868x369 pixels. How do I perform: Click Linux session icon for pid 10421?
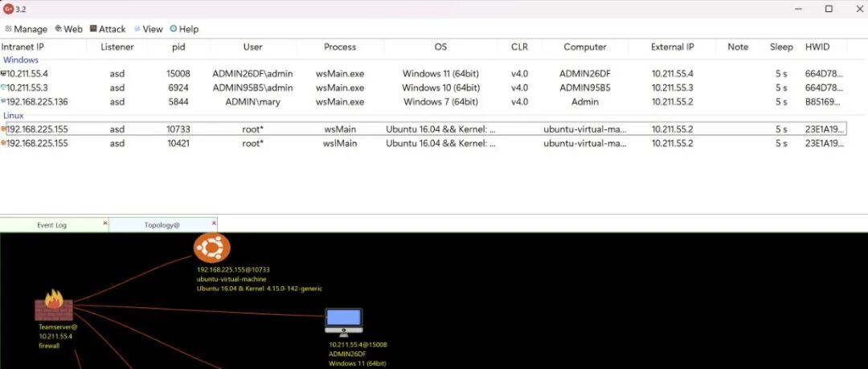[x=3, y=143]
